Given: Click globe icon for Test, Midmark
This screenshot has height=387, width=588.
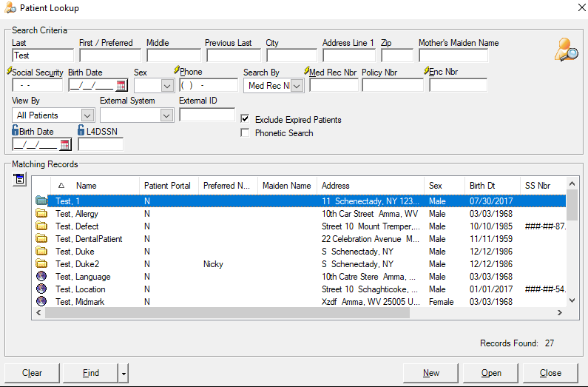Looking at the screenshot, I should pos(41,301).
